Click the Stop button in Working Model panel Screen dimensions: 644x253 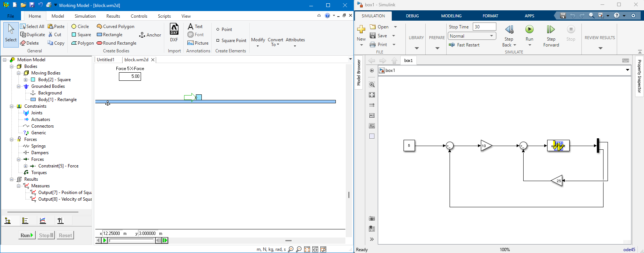46,235
